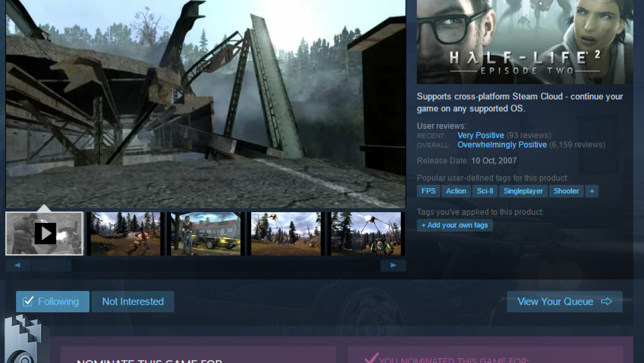Click the Singleplayer tag

pos(523,191)
